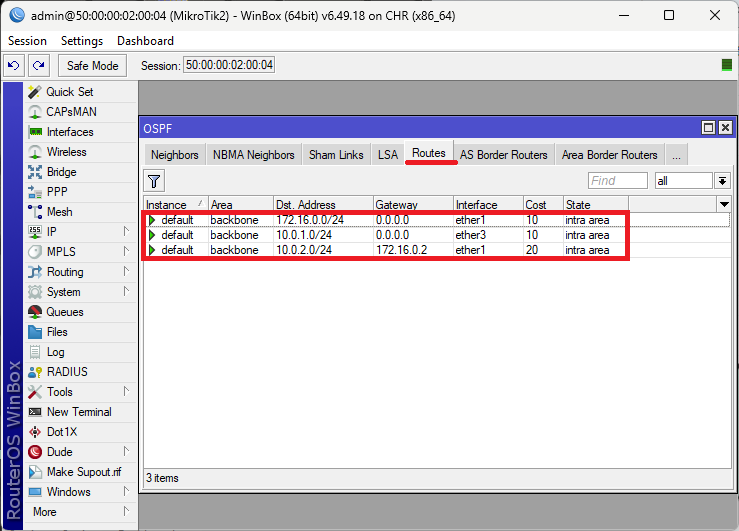
Task: Open the Wireless section
Action: (66, 152)
